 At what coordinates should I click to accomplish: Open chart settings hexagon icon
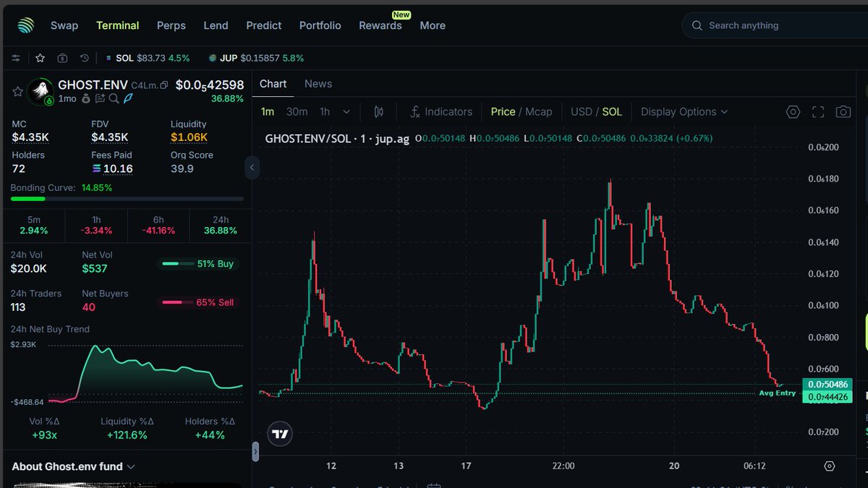pos(793,112)
